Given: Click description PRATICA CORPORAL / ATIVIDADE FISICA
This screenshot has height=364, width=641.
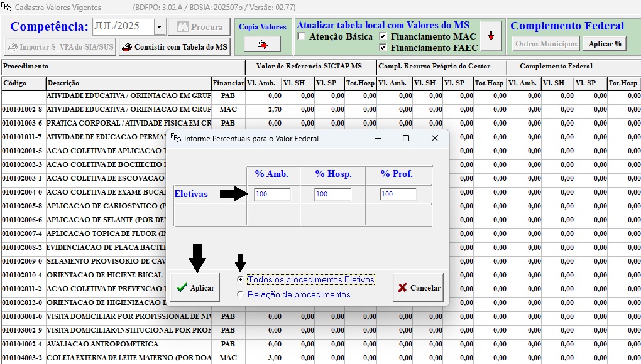Looking at the screenshot, I should coord(129,123).
